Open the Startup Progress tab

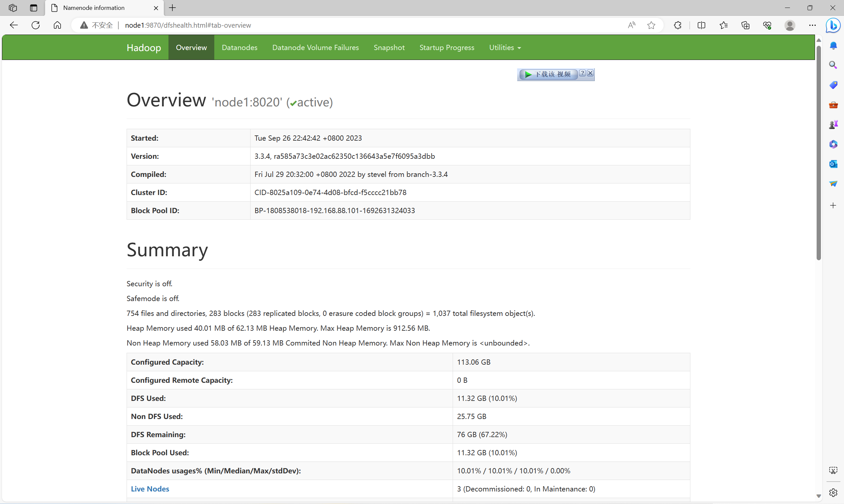coord(446,47)
